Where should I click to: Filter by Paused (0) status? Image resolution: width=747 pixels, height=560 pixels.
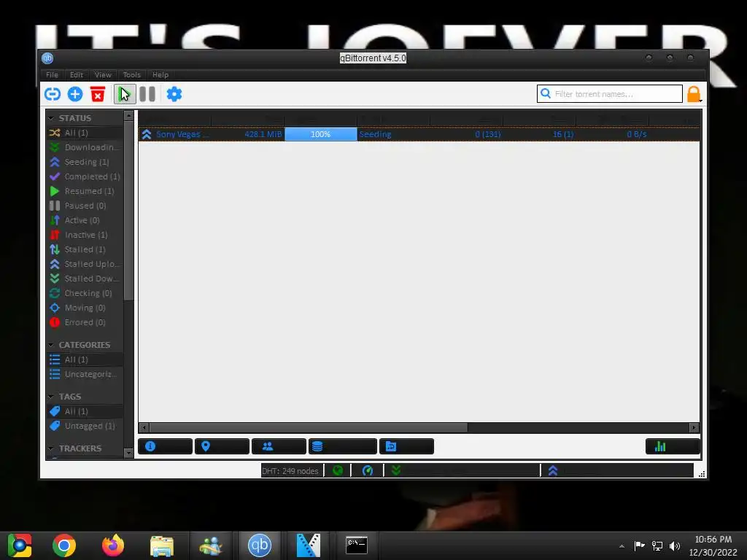[x=85, y=206]
